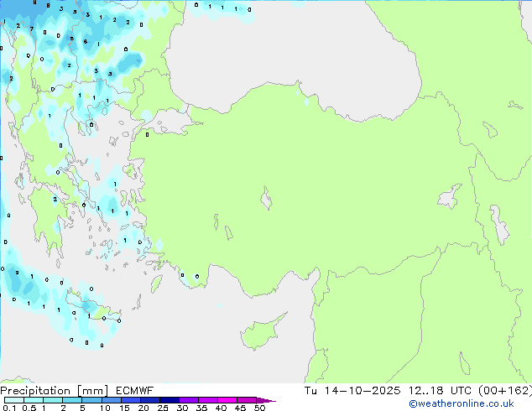Pick the 20 to 25 mm legend swatch

[149, 400]
